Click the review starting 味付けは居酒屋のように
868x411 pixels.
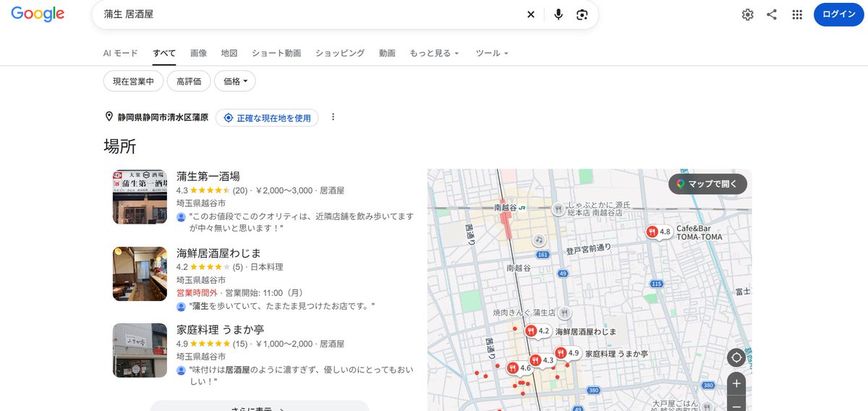(x=301, y=375)
